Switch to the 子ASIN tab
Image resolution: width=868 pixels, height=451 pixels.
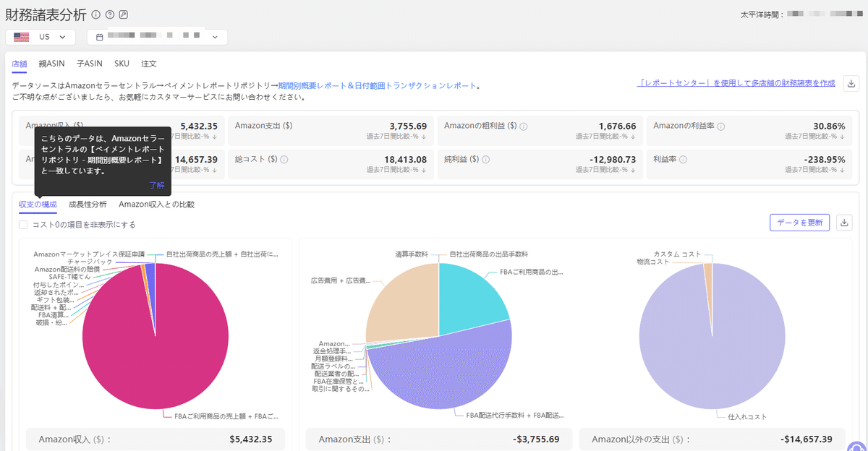click(90, 64)
